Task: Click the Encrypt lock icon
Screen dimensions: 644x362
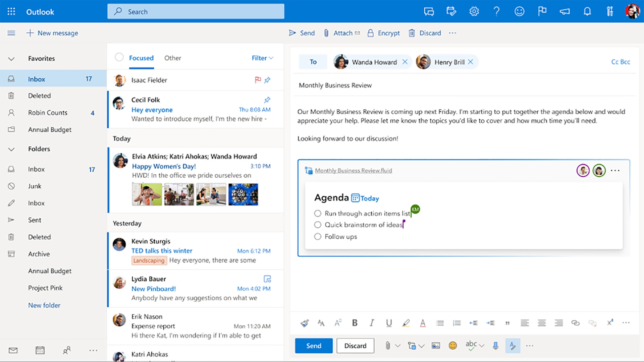Action: pos(370,33)
